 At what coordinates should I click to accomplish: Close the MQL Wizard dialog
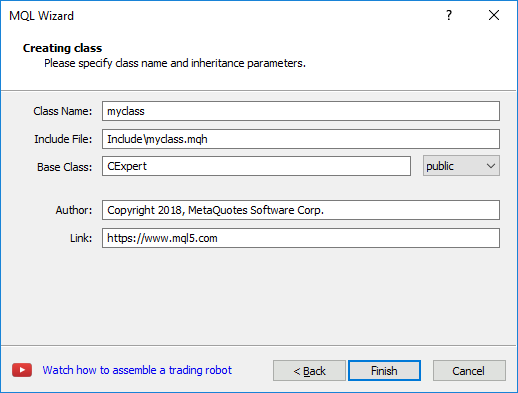[494, 15]
